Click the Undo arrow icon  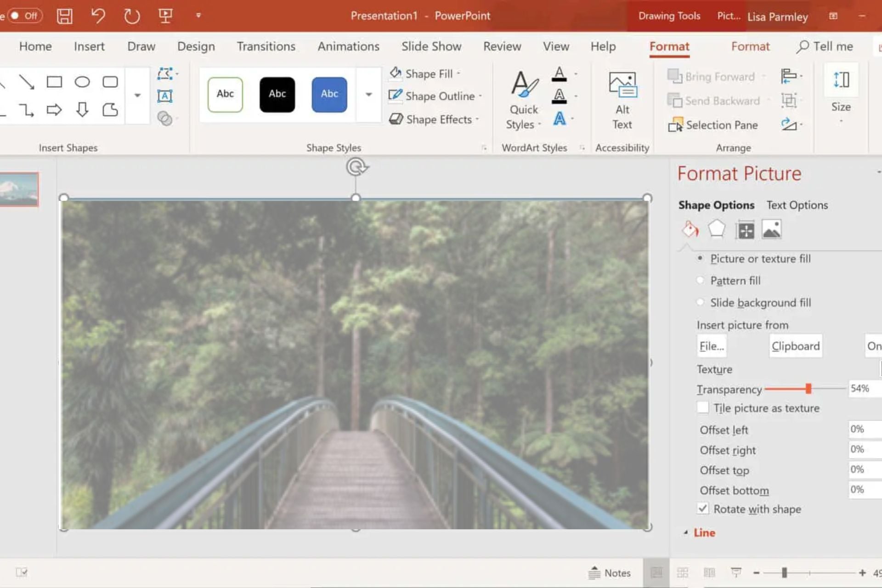coord(98,16)
